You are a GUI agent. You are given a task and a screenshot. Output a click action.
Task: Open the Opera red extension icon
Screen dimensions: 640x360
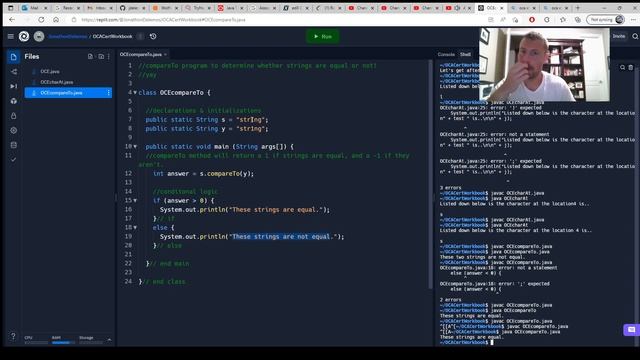coord(532,20)
